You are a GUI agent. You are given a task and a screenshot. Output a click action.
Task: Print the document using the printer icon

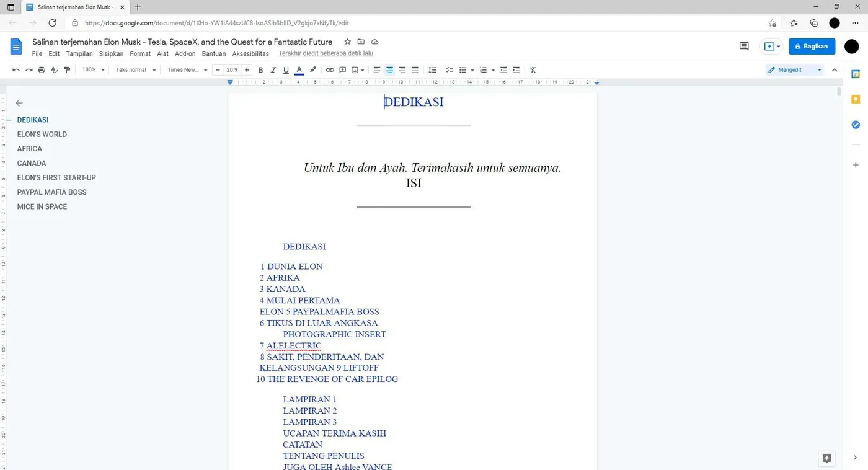pyautogui.click(x=42, y=70)
